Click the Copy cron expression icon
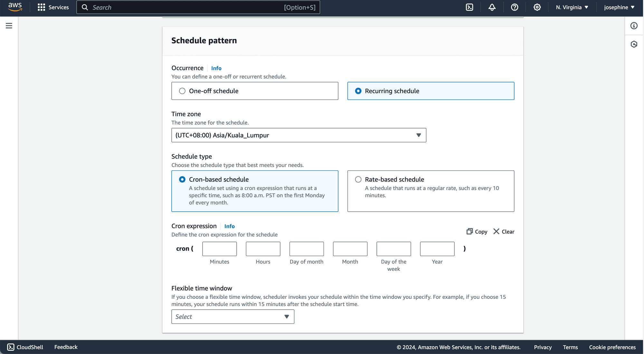The image size is (644, 354). click(469, 231)
